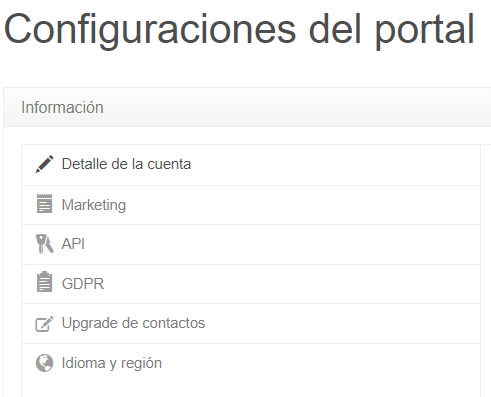The width and height of the screenshot is (491, 397).
Task: Click the globe icon for Idioma y región
Action: (x=44, y=363)
